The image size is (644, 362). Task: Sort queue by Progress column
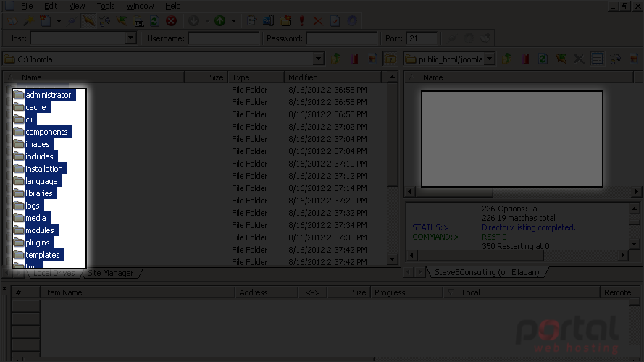point(406,292)
